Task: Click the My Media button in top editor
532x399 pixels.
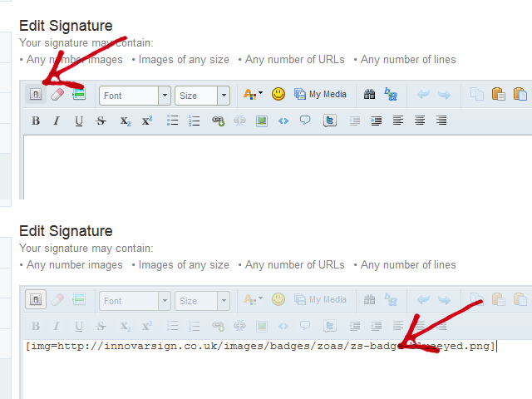Action: click(x=320, y=95)
